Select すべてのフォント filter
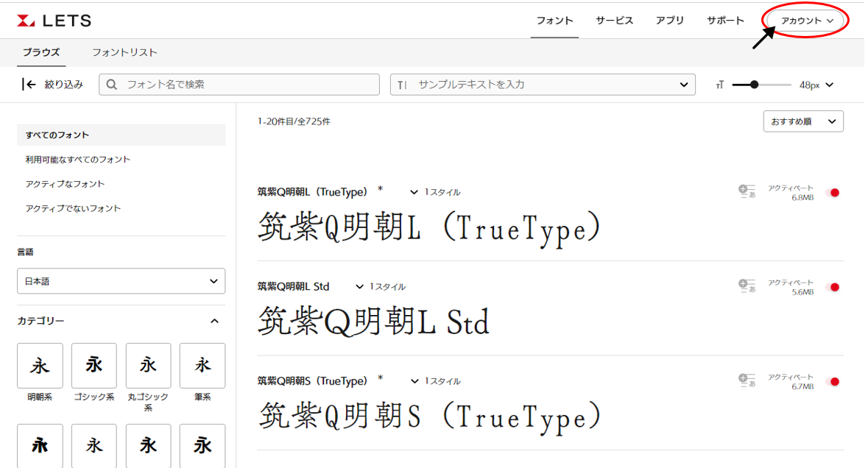 (x=121, y=135)
